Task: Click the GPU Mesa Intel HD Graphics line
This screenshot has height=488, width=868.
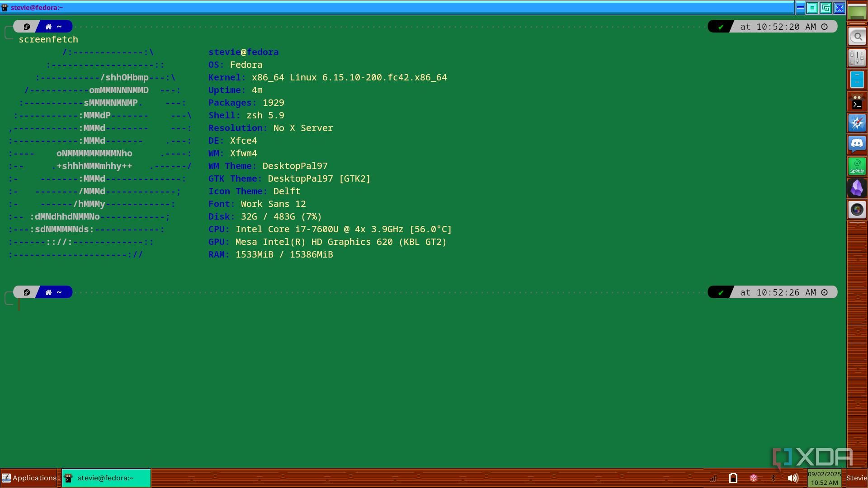Action: point(328,242)
